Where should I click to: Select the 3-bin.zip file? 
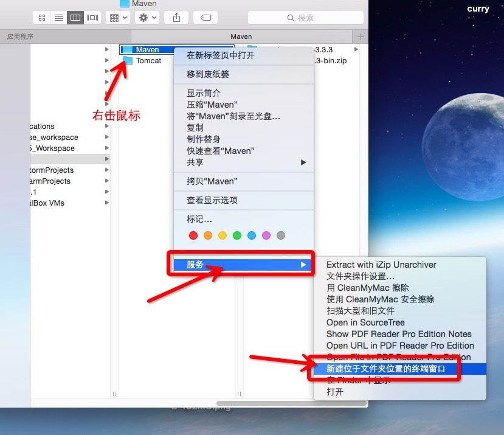331,60
